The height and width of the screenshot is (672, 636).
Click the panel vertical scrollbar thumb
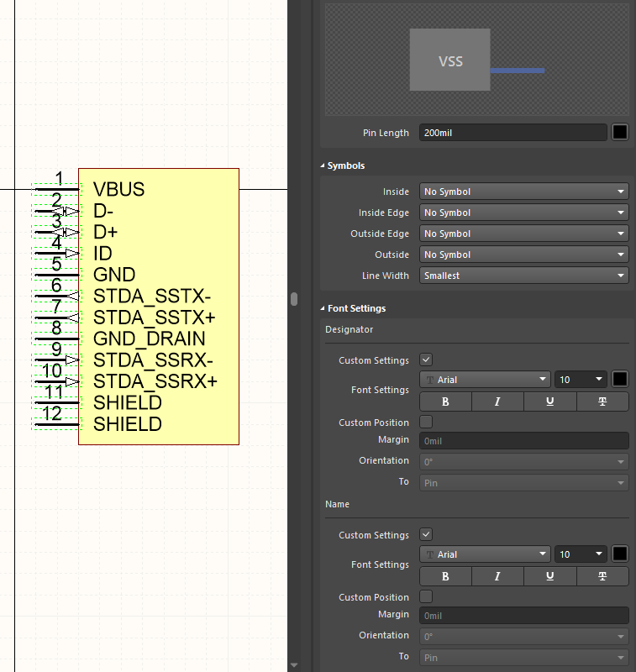294,299
